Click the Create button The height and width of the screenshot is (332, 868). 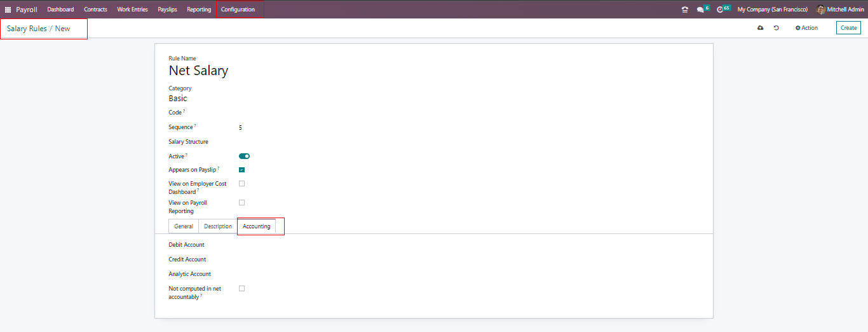[848, 28]
